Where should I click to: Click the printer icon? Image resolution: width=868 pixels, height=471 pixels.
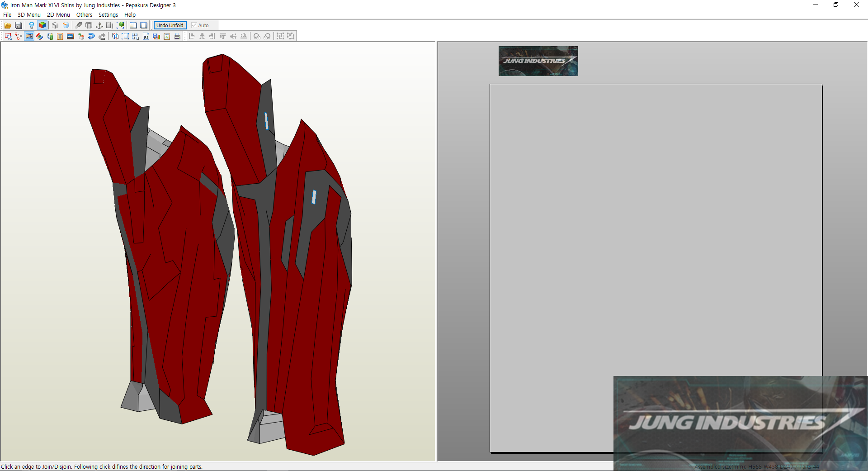click(177, 36)
